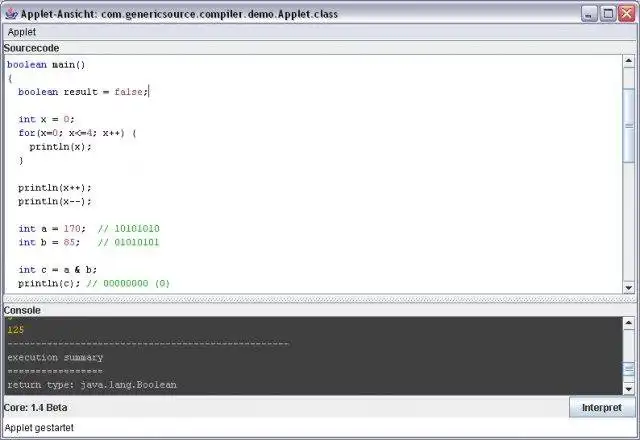
Task: Click the closing brace of the for loop
Action: 21,160
